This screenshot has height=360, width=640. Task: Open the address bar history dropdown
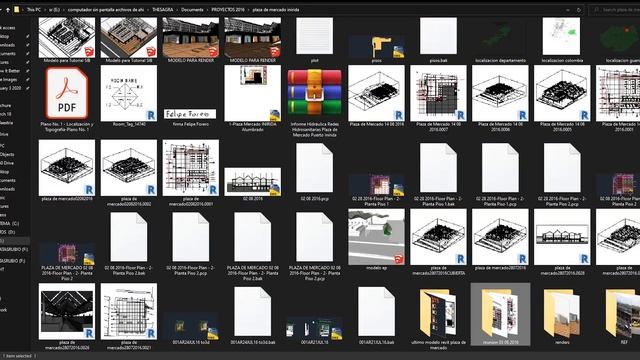[x=568, y=9]
